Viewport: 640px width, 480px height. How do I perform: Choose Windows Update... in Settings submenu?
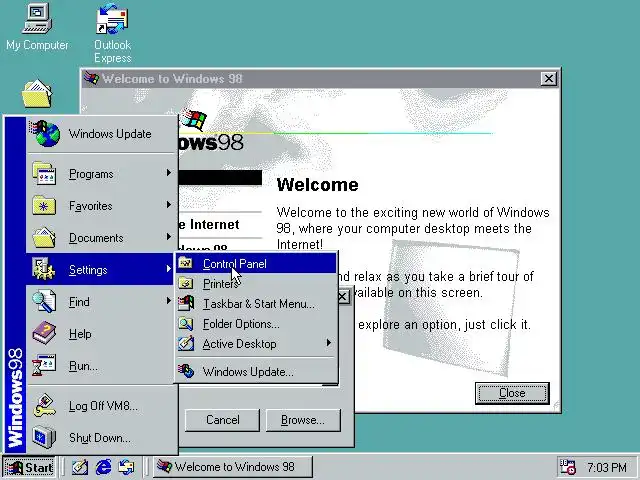click(x=257, y=371)
